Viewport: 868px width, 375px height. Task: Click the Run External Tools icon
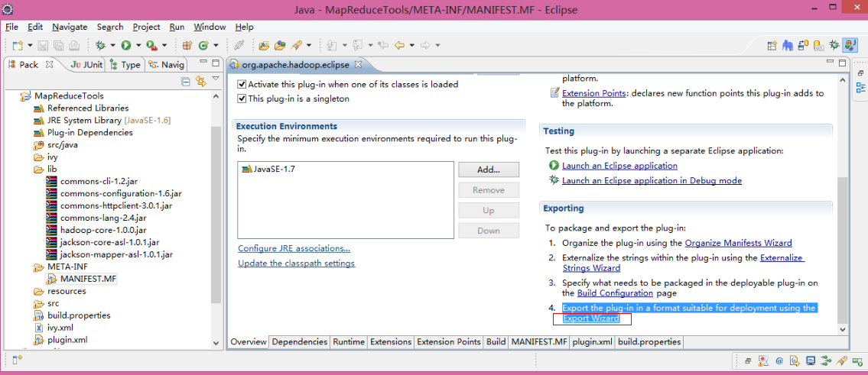coord(151,45)
